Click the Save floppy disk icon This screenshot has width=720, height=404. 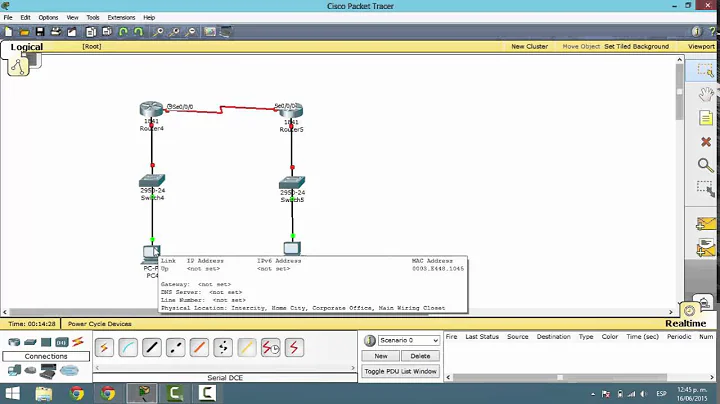coord(40,32)
